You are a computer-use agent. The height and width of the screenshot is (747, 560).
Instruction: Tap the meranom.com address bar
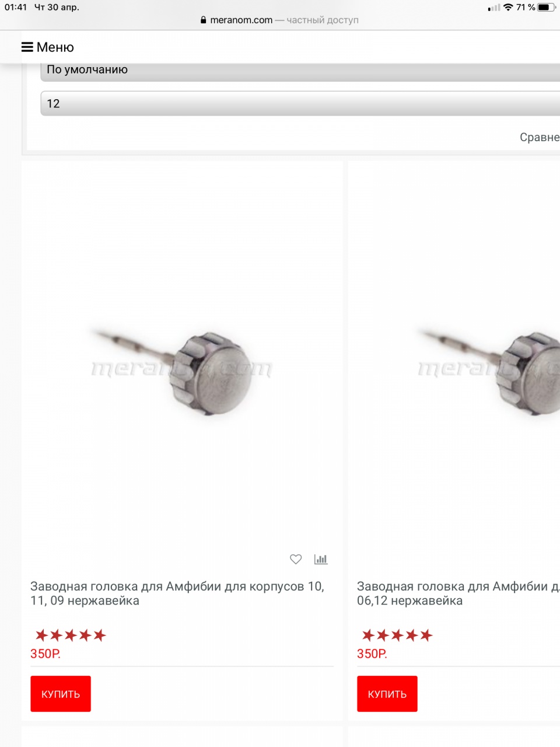tap(279, 20)
